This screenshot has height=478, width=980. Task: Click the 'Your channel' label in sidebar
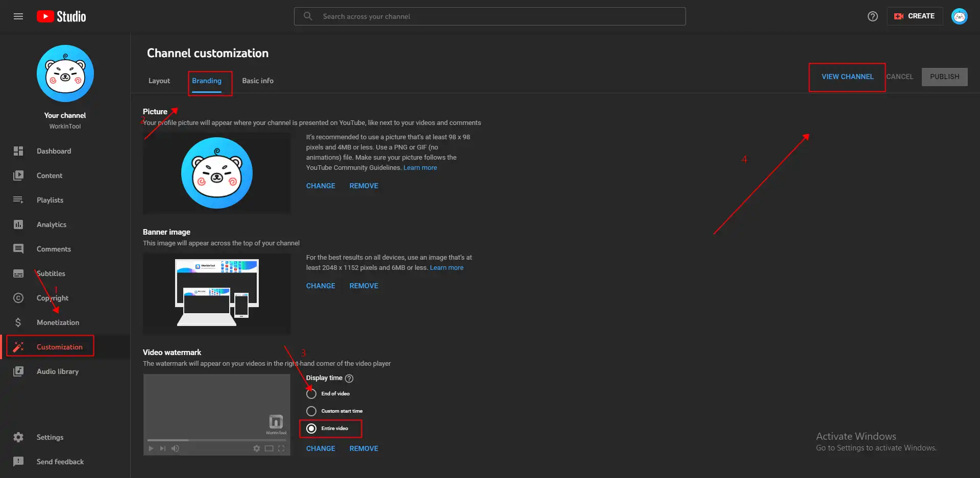(x=65, y=116)
